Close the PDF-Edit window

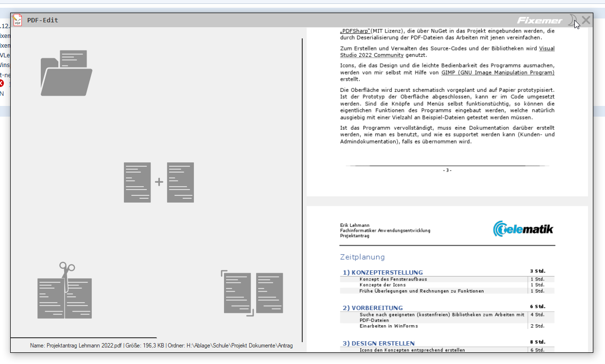[586, 20]
